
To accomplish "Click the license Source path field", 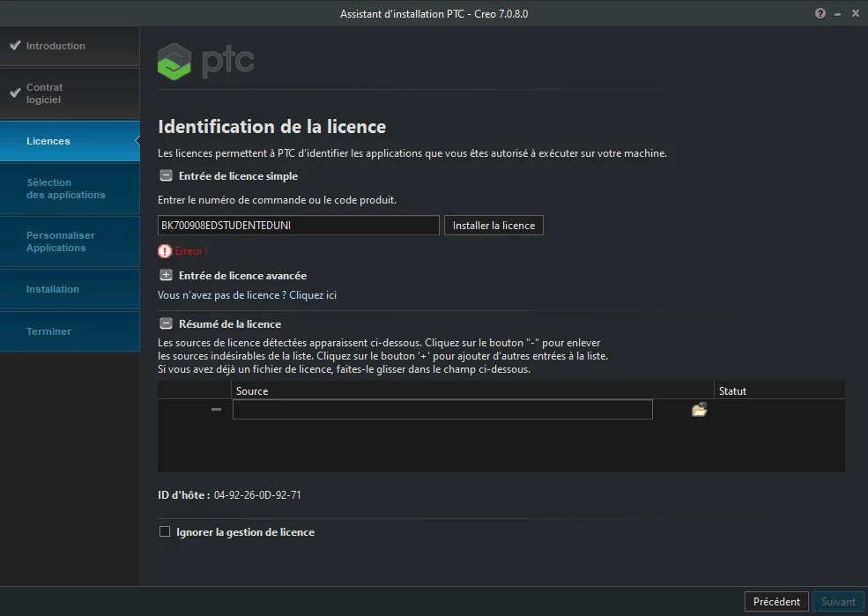I will tap(442, 409).
